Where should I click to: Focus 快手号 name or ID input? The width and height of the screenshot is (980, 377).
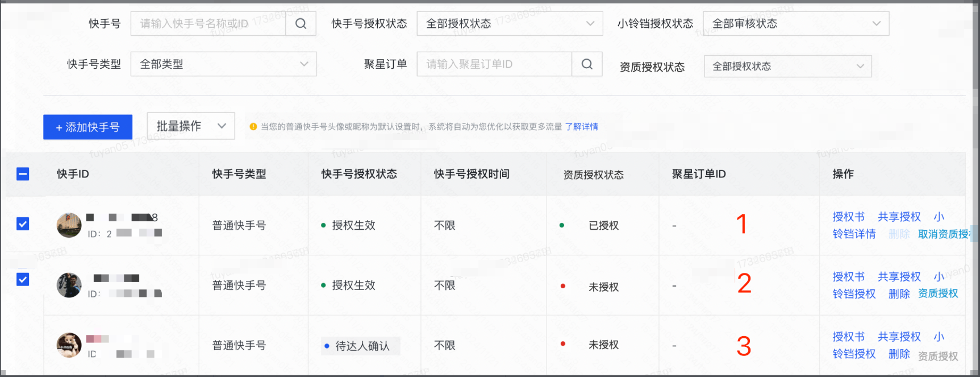(208, 23)
